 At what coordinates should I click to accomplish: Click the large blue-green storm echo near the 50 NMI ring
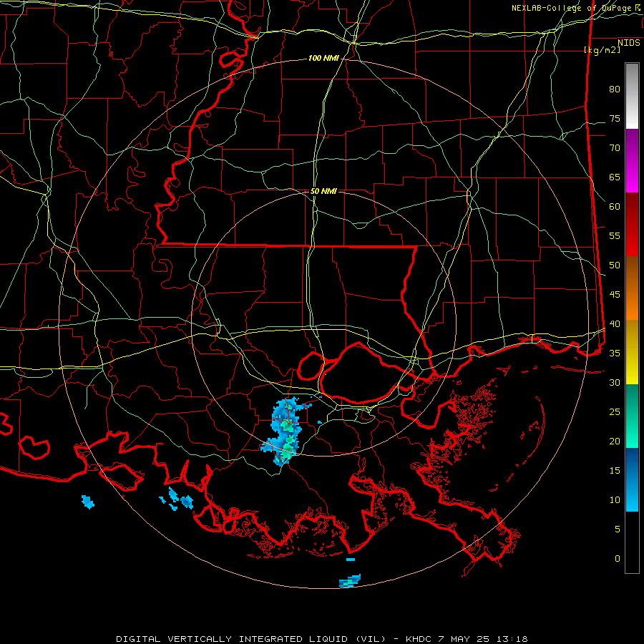(286, 431)
